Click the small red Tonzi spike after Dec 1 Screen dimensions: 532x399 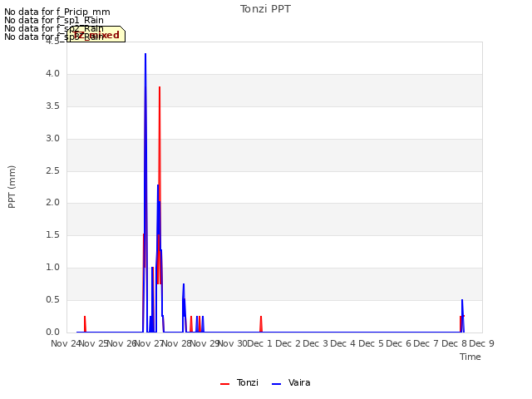tap(261, 324)
